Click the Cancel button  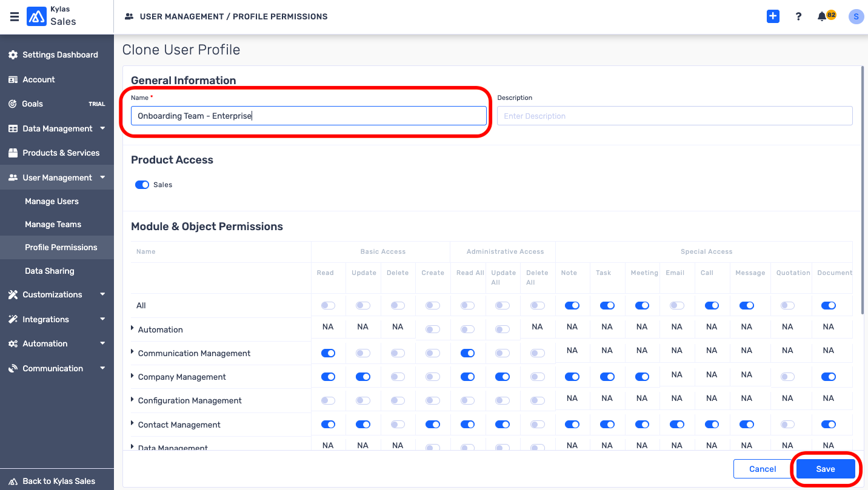pos(763,469)
